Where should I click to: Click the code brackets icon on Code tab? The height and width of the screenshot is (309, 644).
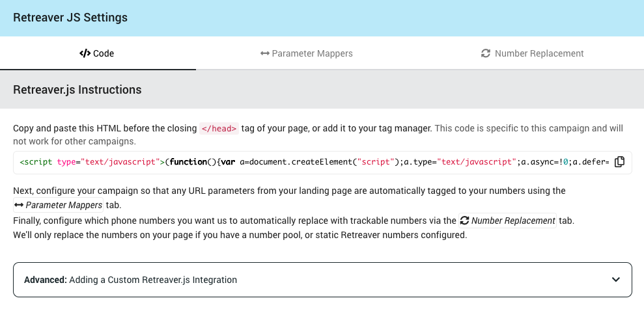tap(85, 53)
